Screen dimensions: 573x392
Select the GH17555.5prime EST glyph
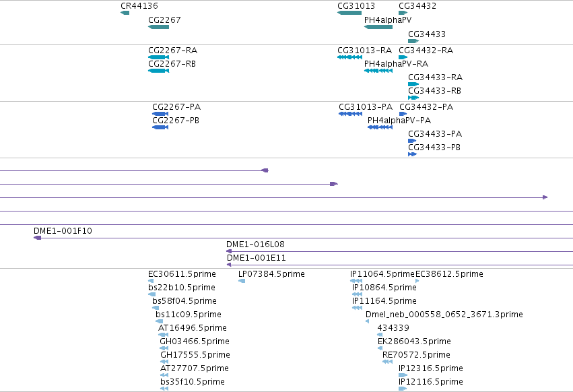pyautogui.click(x=164, y=362)
